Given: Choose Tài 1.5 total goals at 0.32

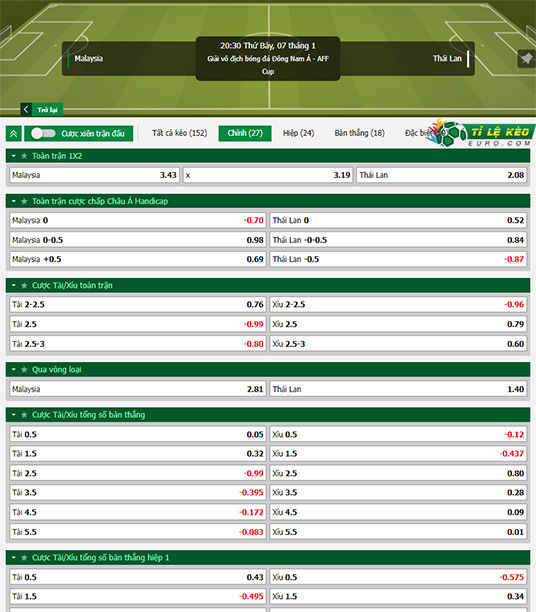Looking at the screenshot, I should [x=137, y=454].
